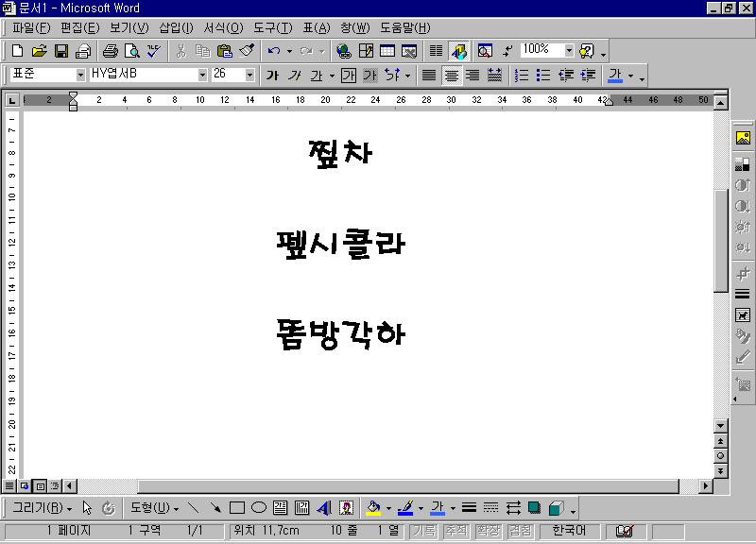Expand the undo history arrow
Image resolution: width=756 pixels, height=544 pixels.
pyautogui.click(x=289, y=51)
